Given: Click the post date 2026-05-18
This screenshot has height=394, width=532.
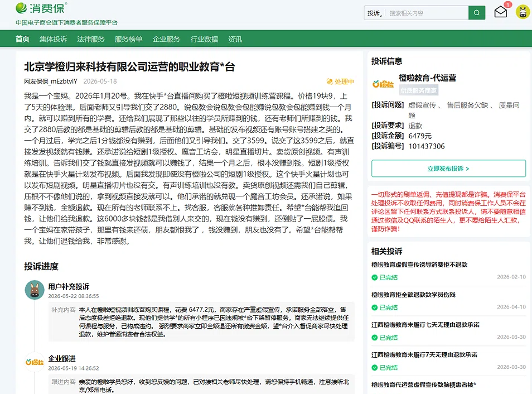Looking at the screenshot, I should (100, 81).
